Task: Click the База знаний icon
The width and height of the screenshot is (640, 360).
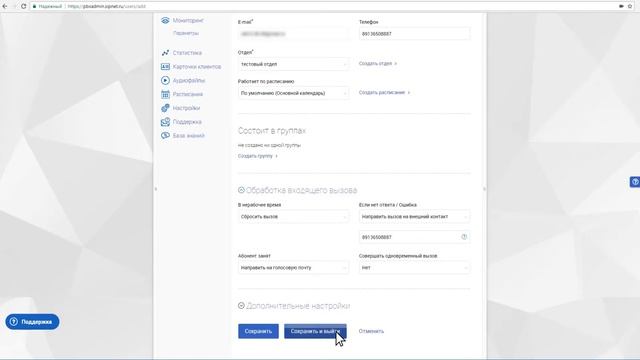Action: click(165, 136)
